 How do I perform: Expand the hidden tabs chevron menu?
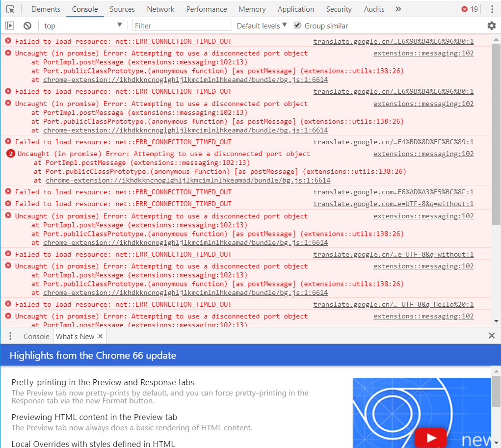tap(398, 9)
